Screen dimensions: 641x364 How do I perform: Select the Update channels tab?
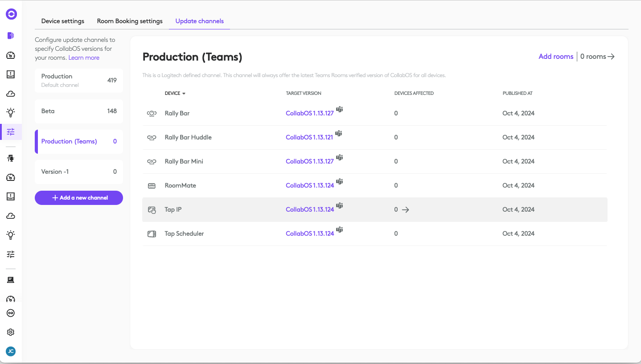200,21
